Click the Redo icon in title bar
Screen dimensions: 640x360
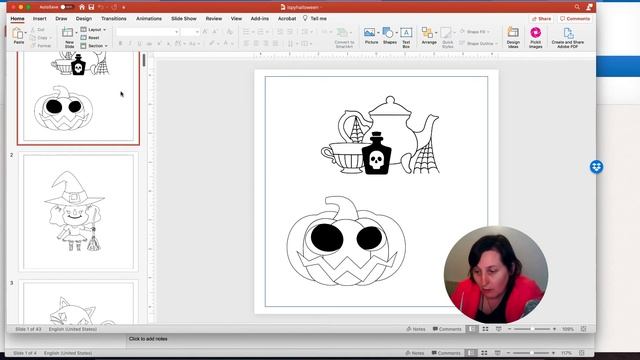114,7
